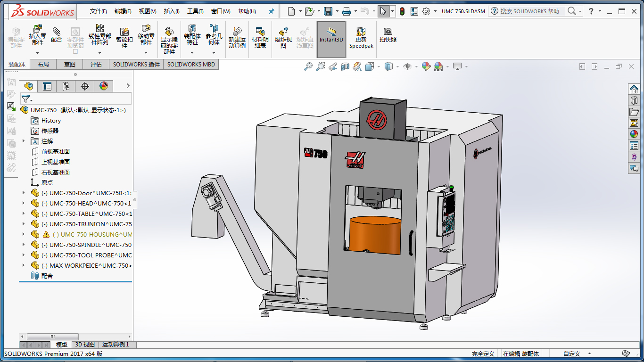Viewport: 644px width, 362px height.
Task: Switch to the 运动算例 1 bottom tab
Action: [116, 345]
